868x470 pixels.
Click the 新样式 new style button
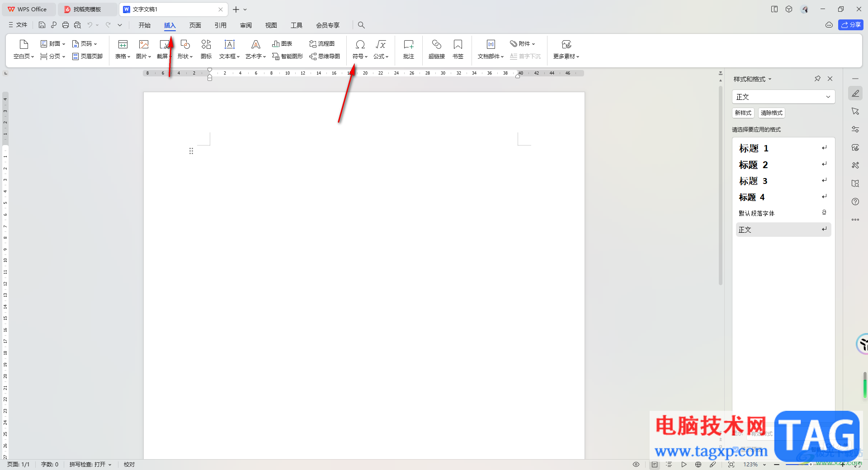(743, 113)
